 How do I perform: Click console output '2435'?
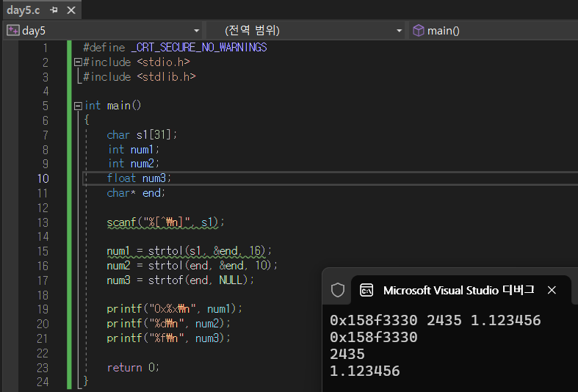pyautogui.click(x=347, y=354)
